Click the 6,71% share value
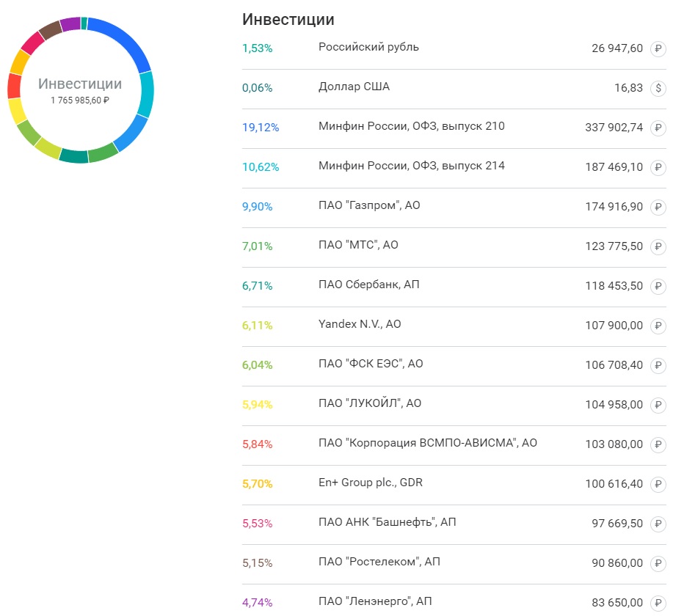Viewport: 673px width, 616px height. pyautogui.click(x=257, y=286)
